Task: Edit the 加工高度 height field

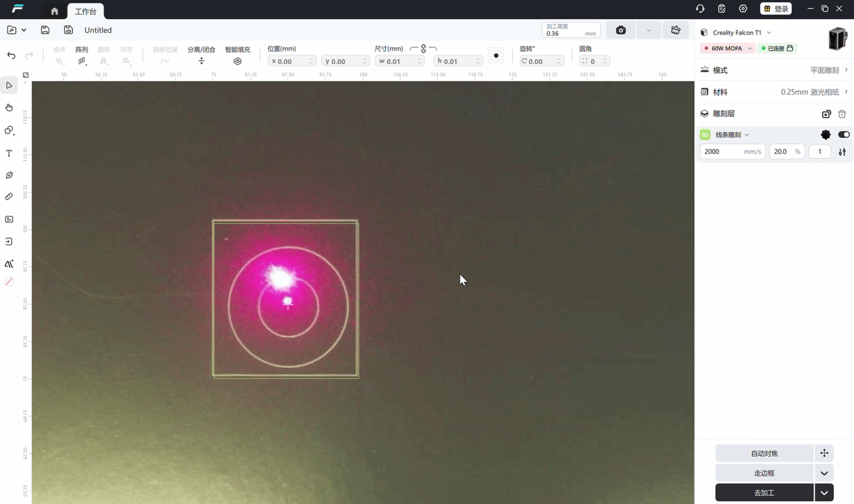Action: point(571,30)
